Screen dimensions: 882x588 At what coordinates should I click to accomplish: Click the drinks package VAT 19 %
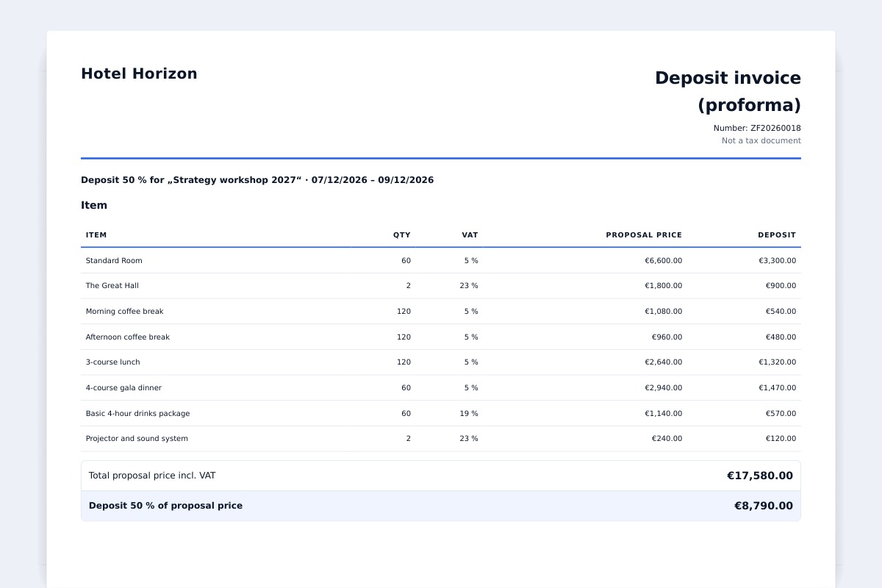point(469,413)
